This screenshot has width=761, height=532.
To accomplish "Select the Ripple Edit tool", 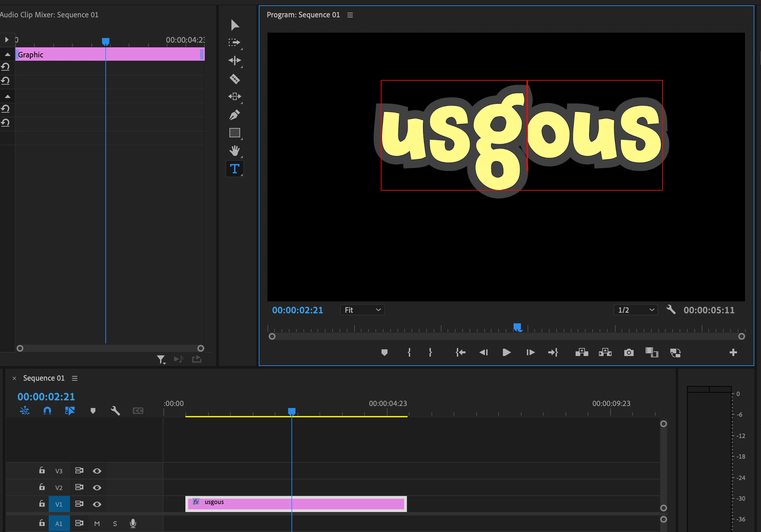I will (x=234, y=60).
